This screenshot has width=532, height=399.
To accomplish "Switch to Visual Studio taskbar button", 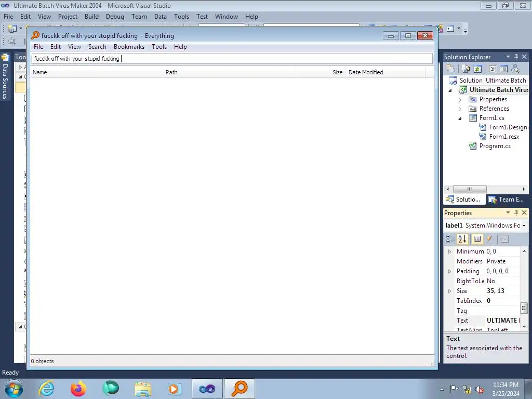I will tap(207, 389).
